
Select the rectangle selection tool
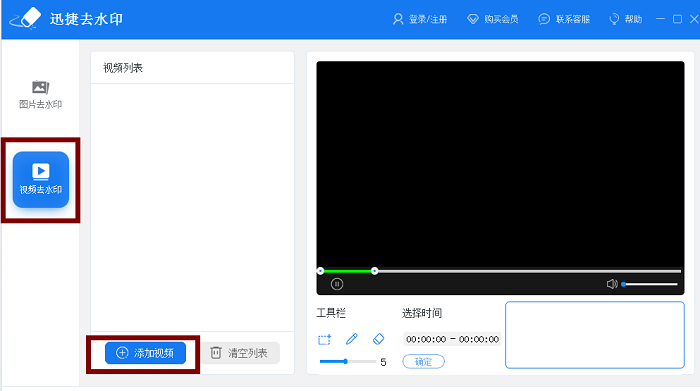click(x=325, y=340)
